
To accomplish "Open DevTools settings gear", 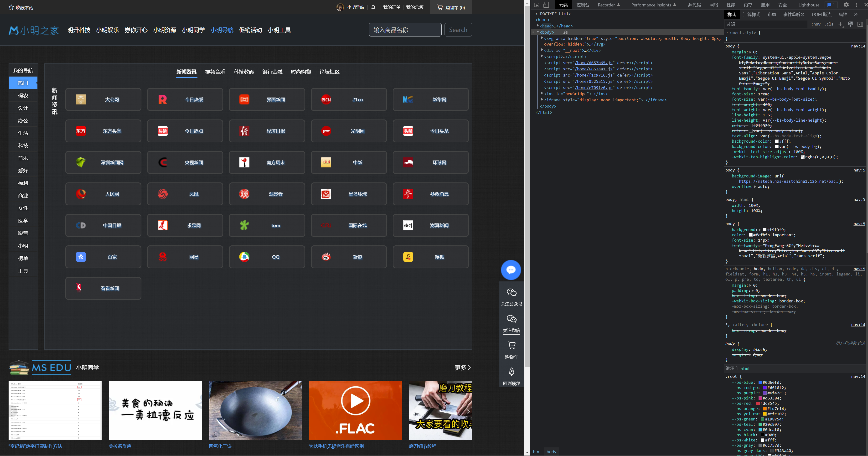I will (x=846, y=5).
